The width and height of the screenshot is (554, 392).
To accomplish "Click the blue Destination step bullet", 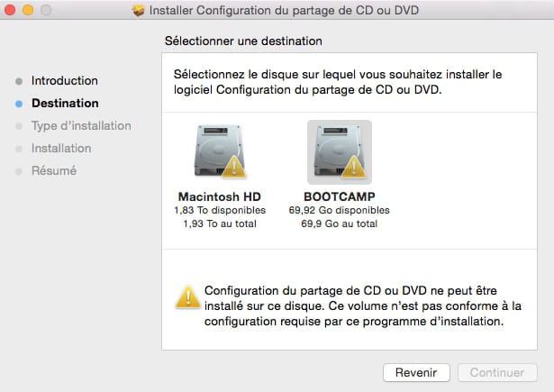I will click(19, 104).
